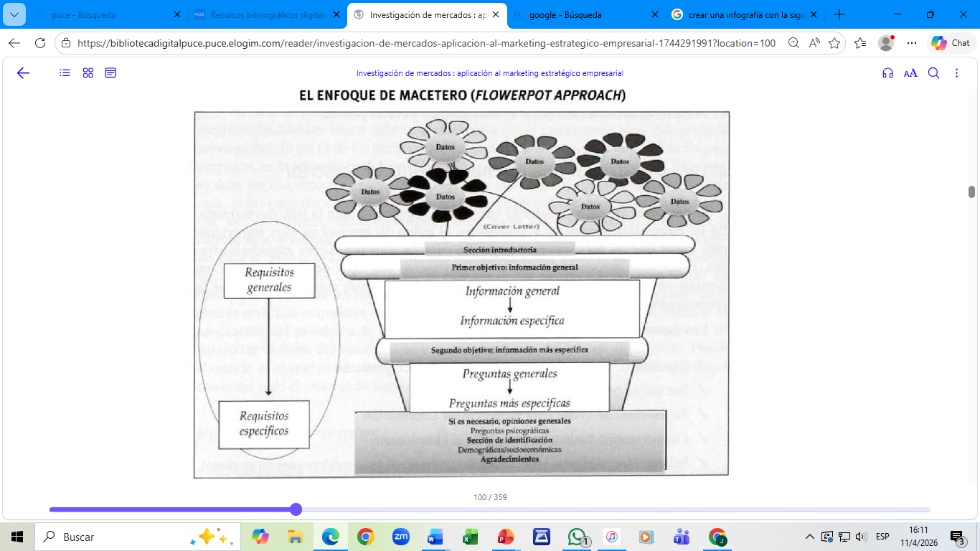Viewport: 980px width, 551px height.
Task: Open Edge Copilot Chat button
Action: (951, 43)
